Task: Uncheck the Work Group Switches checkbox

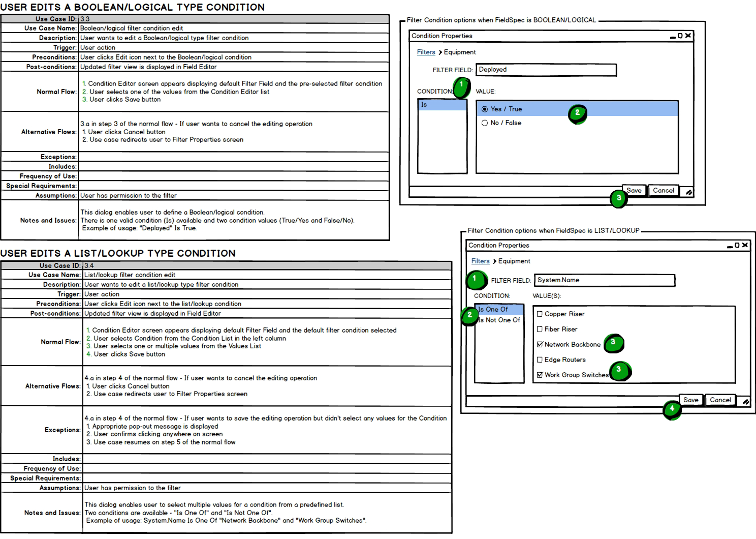Action: (x=540, y=375)
